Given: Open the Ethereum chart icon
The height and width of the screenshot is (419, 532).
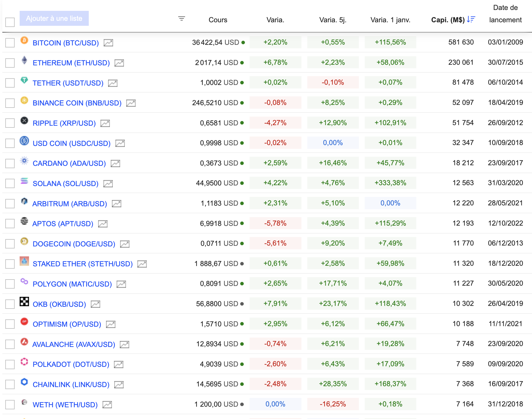Looking at the screenshot, I should coord(120,63).
